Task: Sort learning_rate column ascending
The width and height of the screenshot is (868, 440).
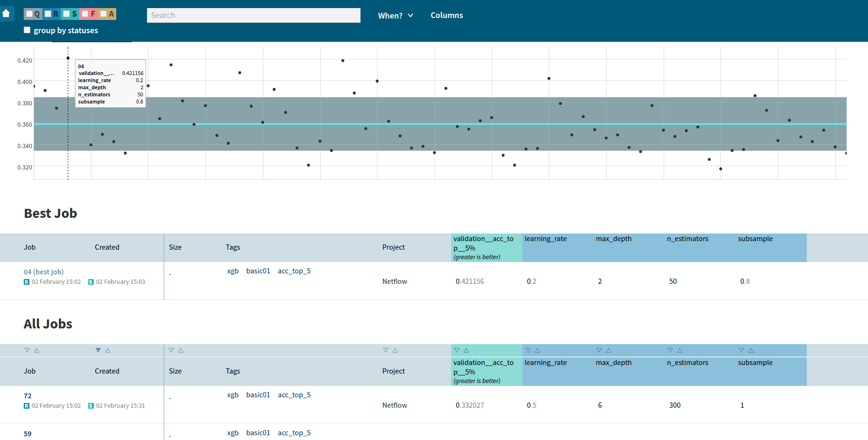Action: pyautogui.click(x=537, y=350)
